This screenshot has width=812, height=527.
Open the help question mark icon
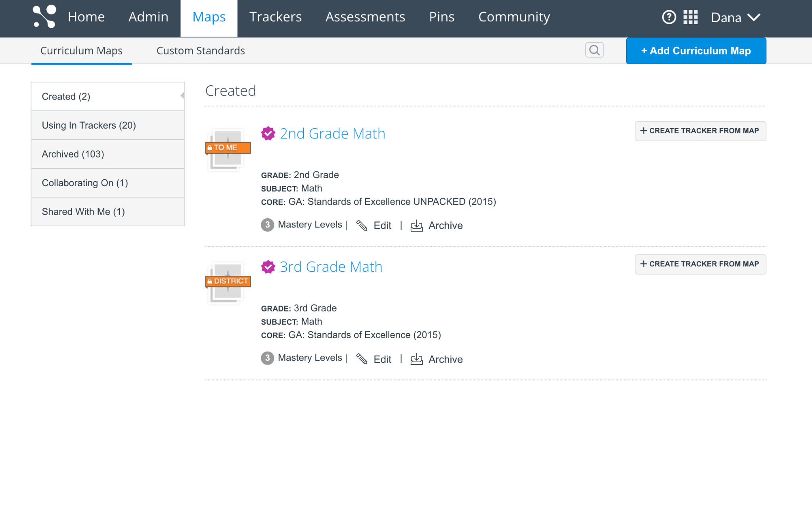pyautogui.click(x=669, y=17)
